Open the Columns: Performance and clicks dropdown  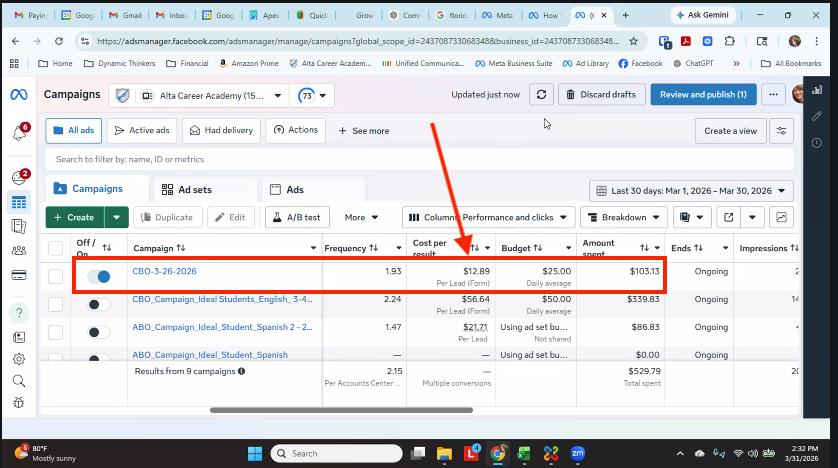(488, 217)
